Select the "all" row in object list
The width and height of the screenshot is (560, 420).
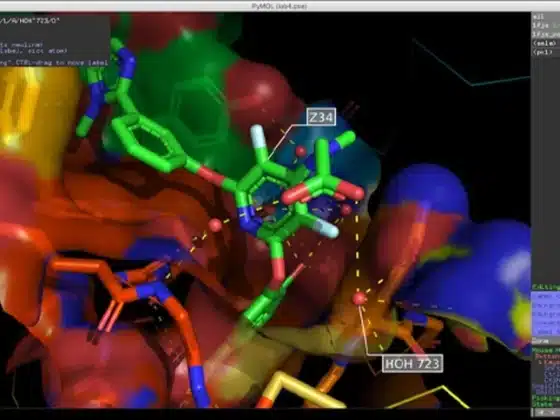click(546, 17)
